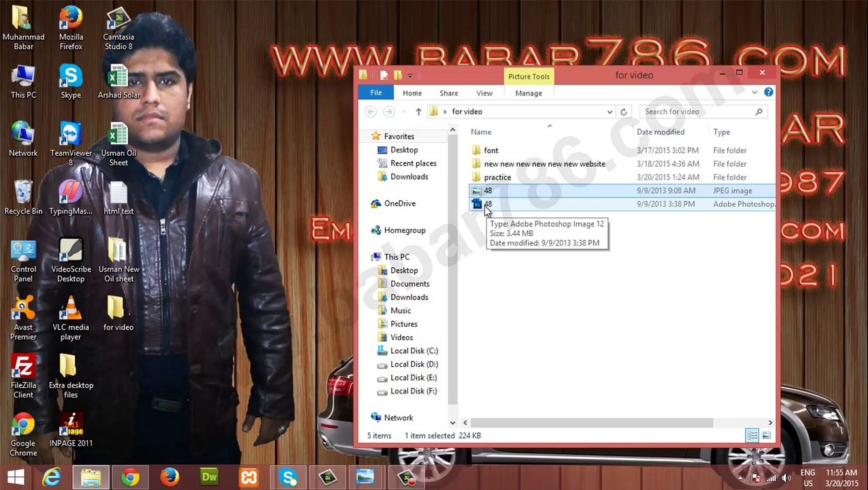Viewport: 868px width, 490px height.
Task: Open XAMPP from the taskbar
Action: [x=249, y=478]
